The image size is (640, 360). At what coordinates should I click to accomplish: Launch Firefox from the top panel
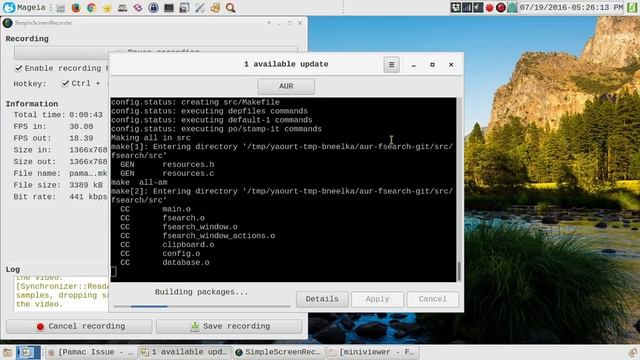[x=76, y=8]
